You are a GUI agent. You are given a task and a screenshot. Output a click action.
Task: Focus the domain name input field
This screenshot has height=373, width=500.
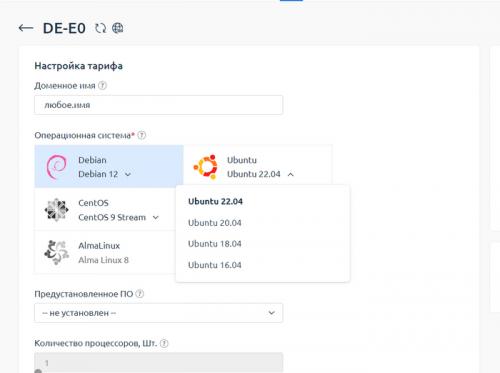tap(159, 105)
